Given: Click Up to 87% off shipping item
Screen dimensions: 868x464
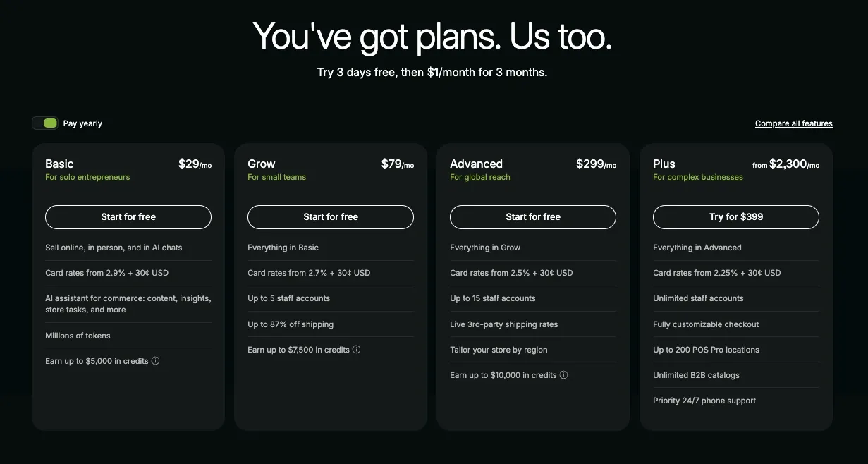Looking at the screenshot, I should pos(291,324).
